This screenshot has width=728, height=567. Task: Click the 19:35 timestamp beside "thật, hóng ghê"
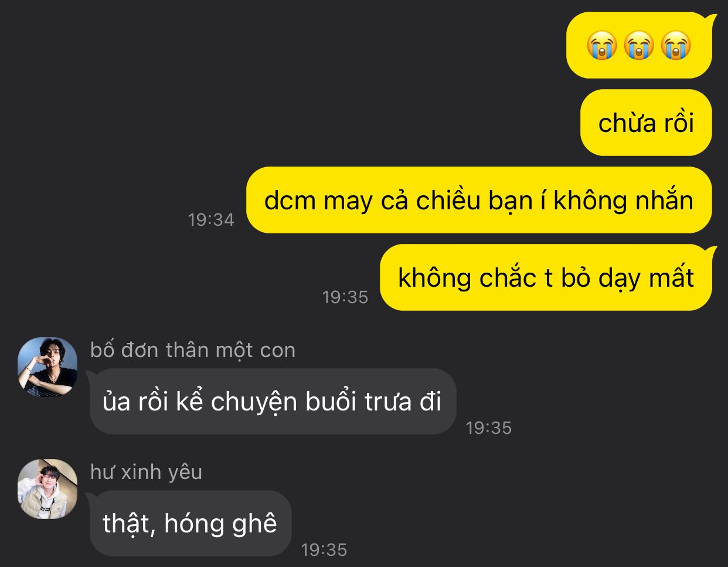324,549
